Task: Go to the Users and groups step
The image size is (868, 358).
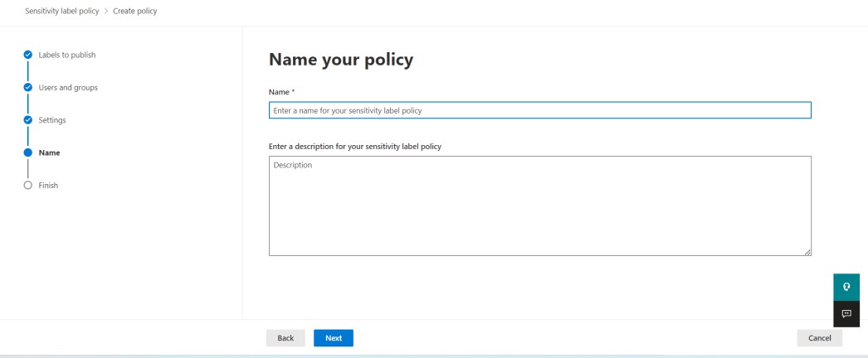Action: tap(68, 87)
